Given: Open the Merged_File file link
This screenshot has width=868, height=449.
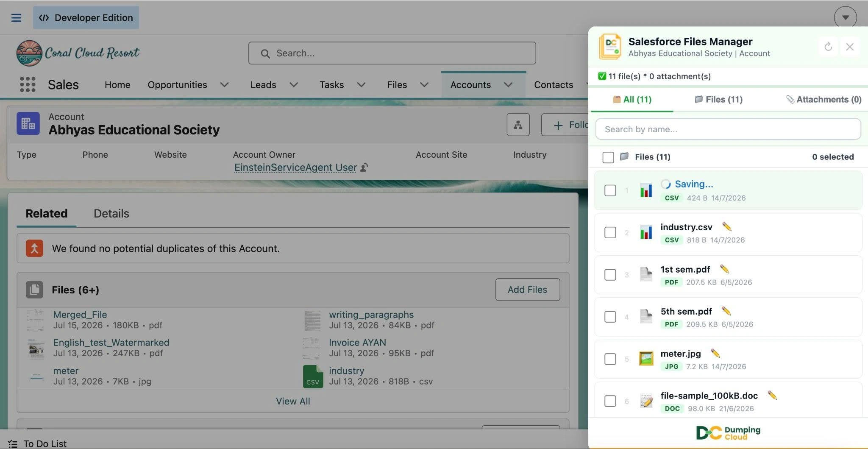Looking at the screenshot, I should (80, 315).
